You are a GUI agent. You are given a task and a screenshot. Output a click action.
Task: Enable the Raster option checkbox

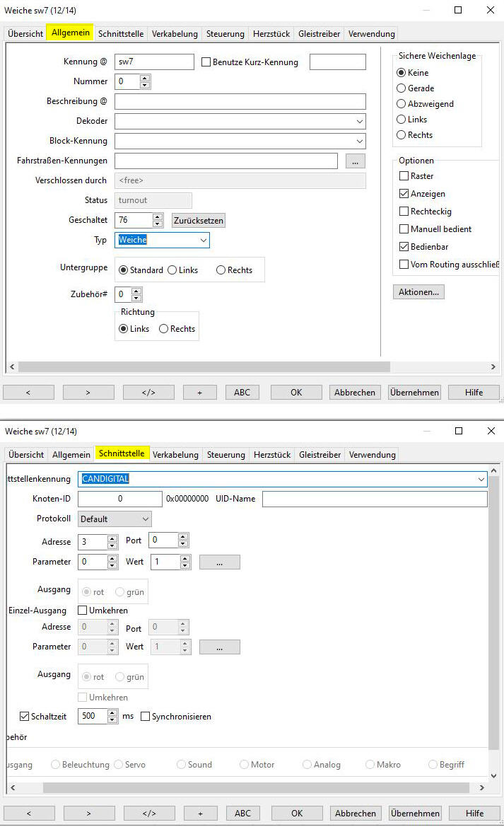click(404, 176)
